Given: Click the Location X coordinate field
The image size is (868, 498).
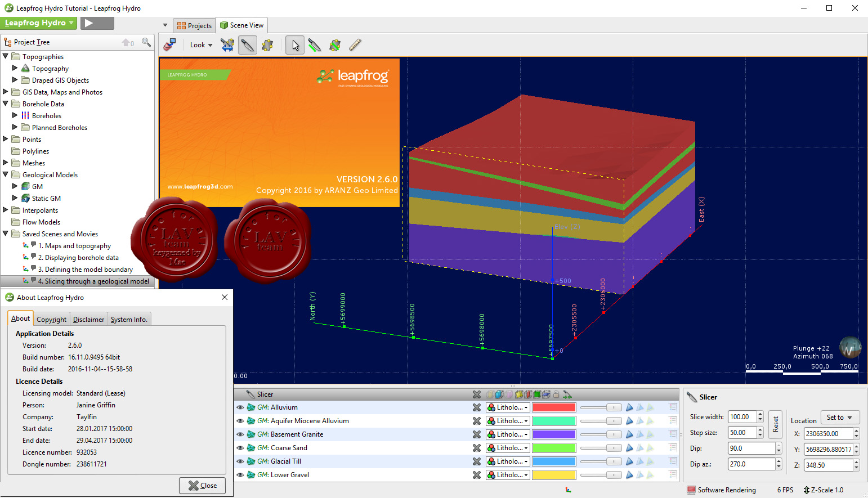Looking at the screenshot, I should (x=829, y=434).
